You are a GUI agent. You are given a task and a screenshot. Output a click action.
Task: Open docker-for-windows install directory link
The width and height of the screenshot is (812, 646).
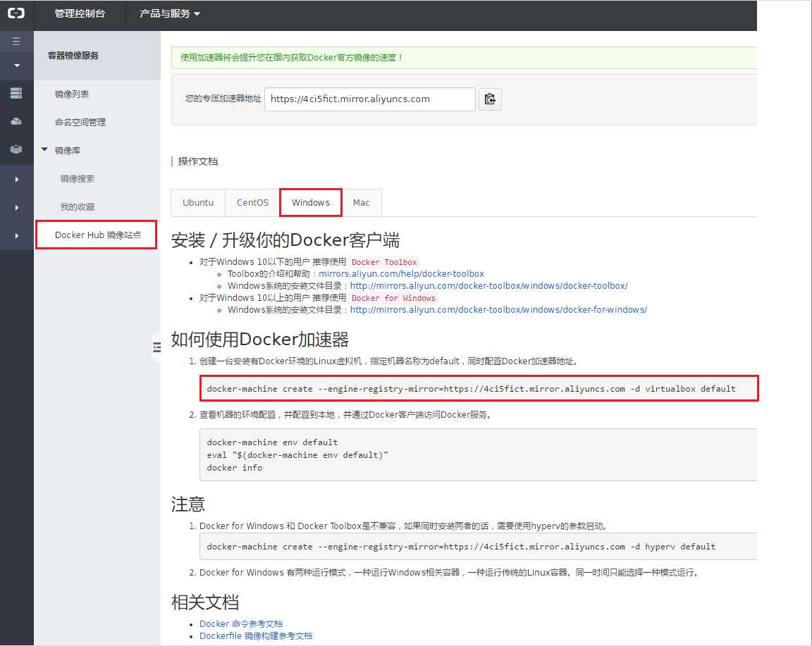[499, 309]
